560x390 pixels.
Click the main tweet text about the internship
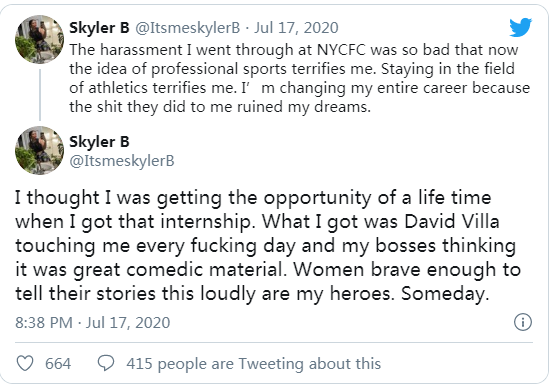(268, 246)
